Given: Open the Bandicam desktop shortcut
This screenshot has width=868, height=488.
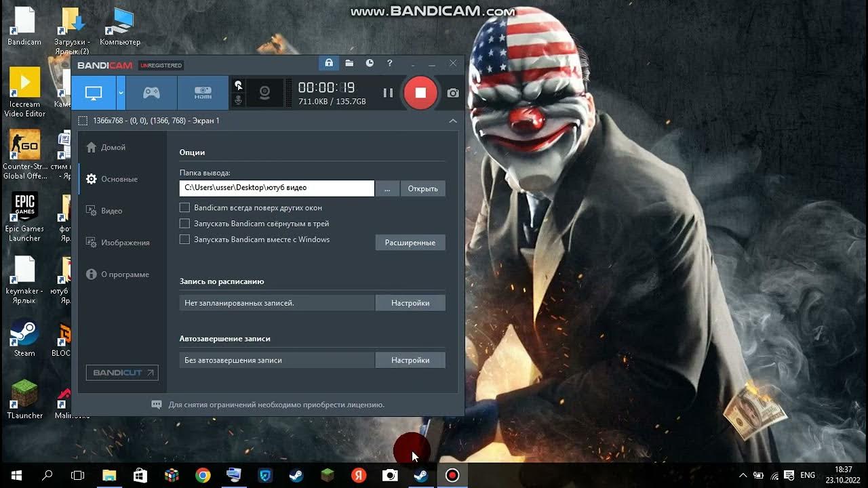Looking at the screenshot, I should coord(24,27).
